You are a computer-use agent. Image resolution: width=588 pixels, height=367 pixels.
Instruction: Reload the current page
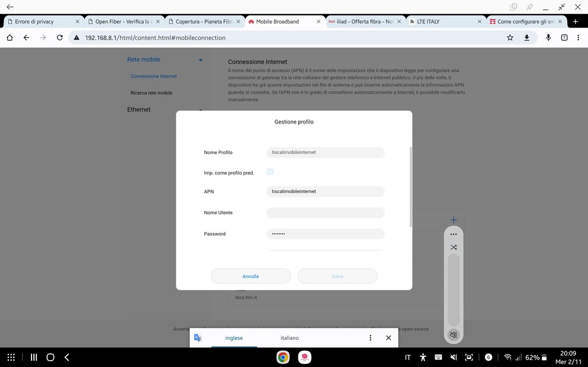[60, 37]
